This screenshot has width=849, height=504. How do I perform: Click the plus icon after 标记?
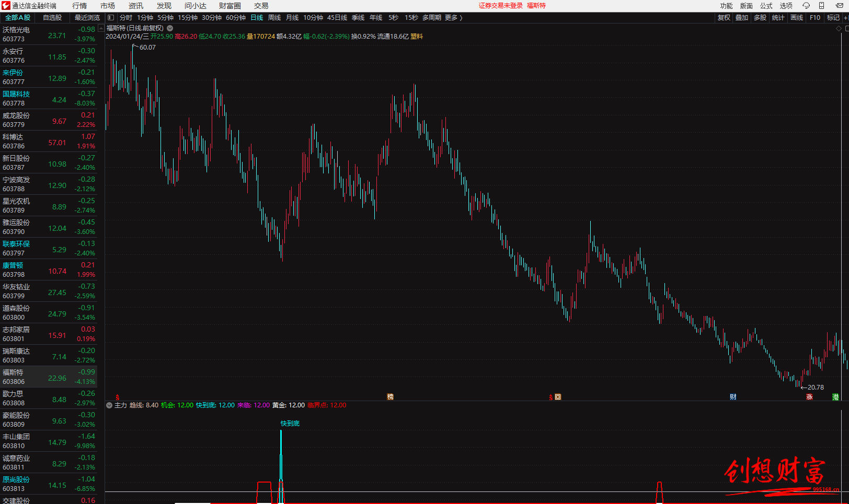point(845,18)
